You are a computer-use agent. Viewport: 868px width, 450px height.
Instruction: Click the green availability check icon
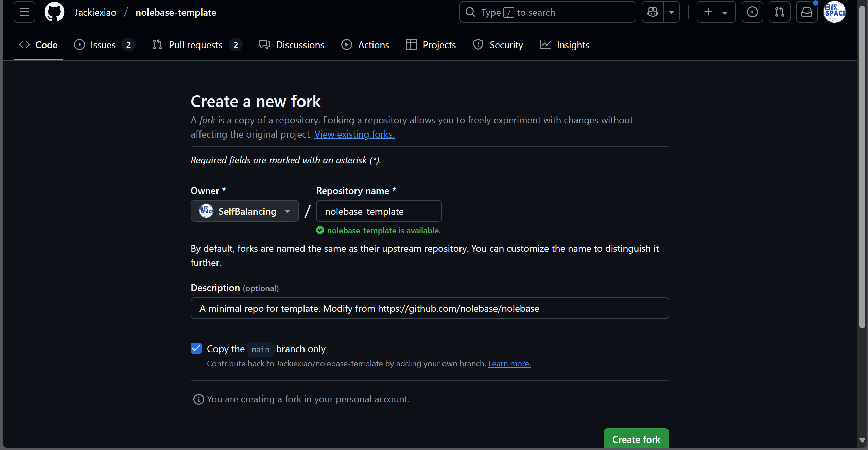[320, 230]
